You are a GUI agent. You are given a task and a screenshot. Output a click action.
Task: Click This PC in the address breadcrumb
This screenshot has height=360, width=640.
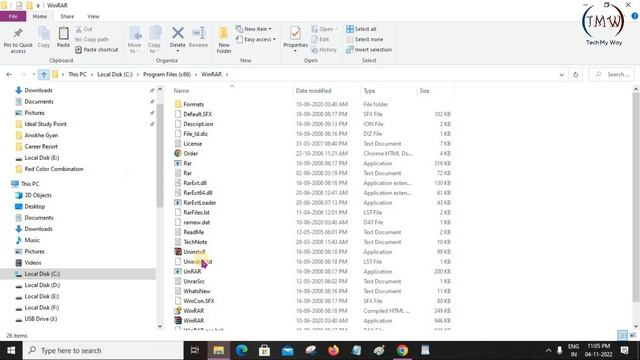77,74
